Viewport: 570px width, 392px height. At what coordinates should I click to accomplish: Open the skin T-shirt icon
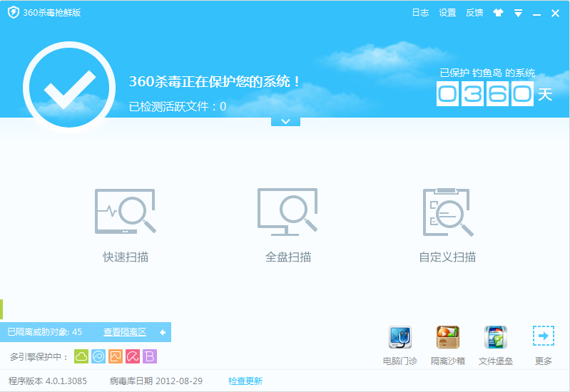pyautogui.click(x=498, y=13)
